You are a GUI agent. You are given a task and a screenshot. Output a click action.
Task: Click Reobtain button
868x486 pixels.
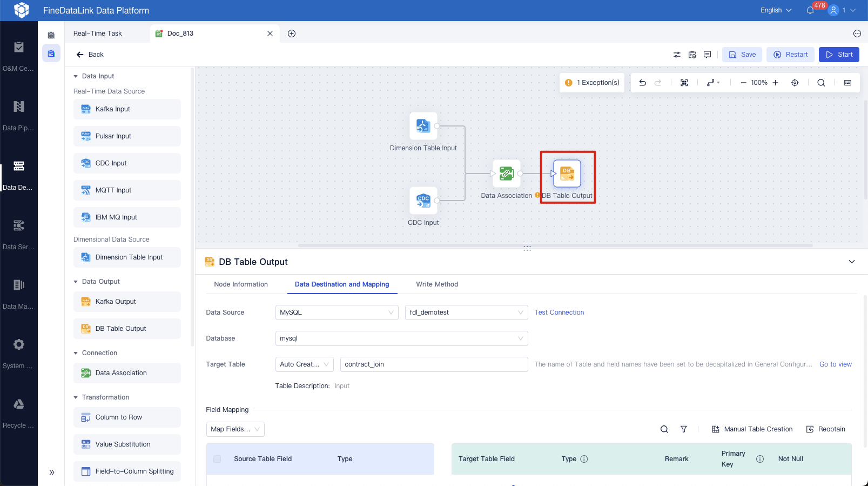(826, 429)
